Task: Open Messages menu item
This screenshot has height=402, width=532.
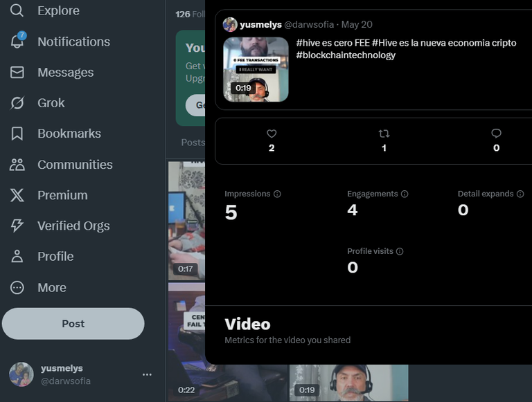Action: click(66, 72)
